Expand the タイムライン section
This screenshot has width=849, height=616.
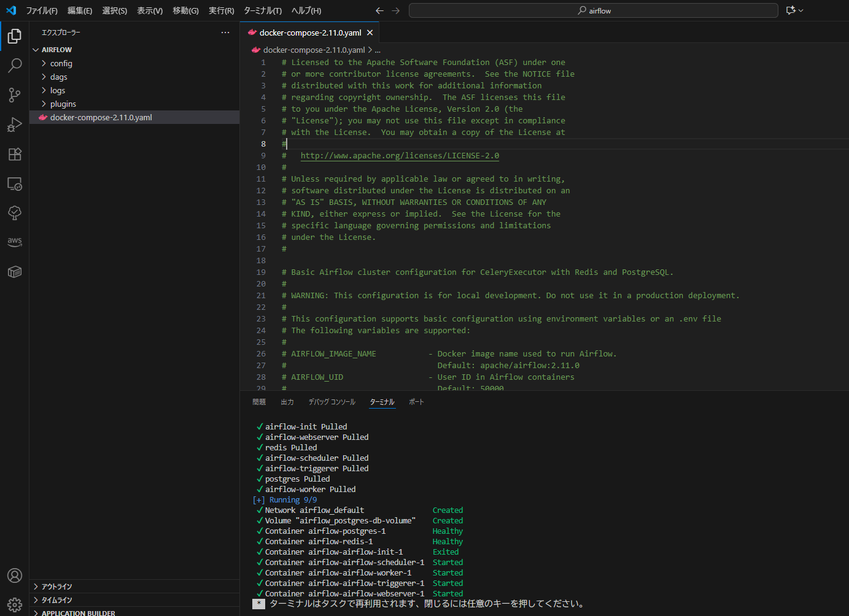click(x=134, y=600)
